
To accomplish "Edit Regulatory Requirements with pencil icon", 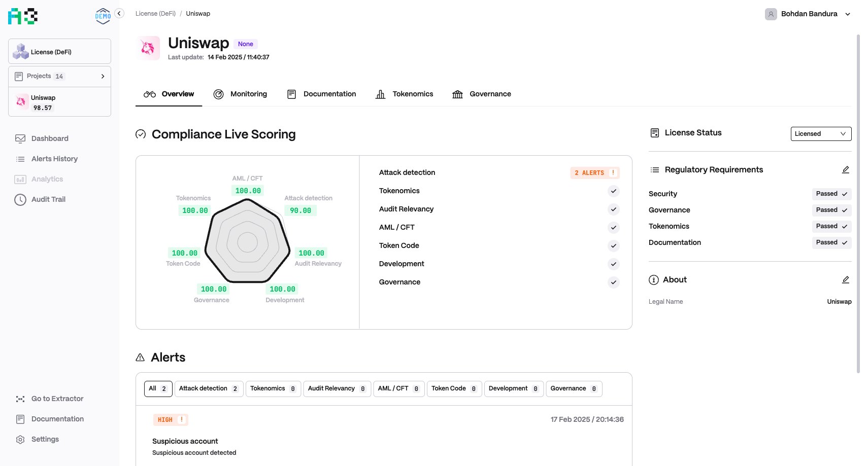I will 846,169.
